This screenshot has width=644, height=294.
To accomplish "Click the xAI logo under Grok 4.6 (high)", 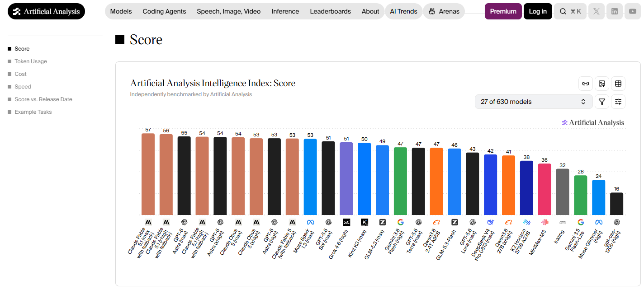I will [346, 222].
